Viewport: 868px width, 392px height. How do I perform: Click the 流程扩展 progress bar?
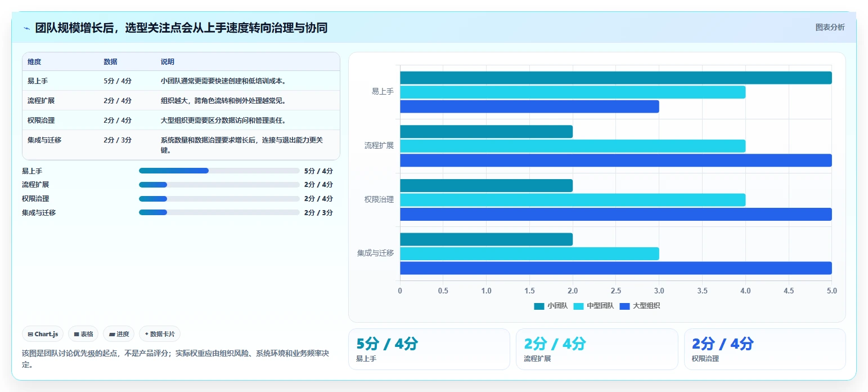[x=219, y=185]
